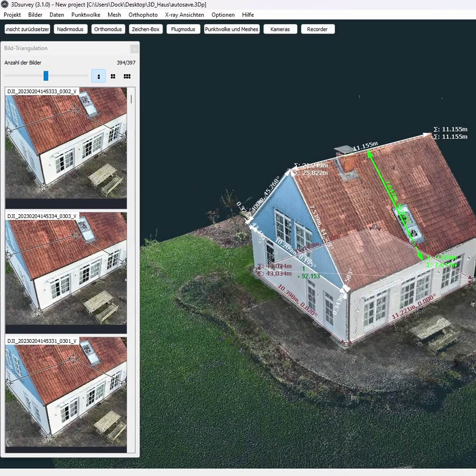Click the crosshair marker on the first thumbnail's roof

74,110
